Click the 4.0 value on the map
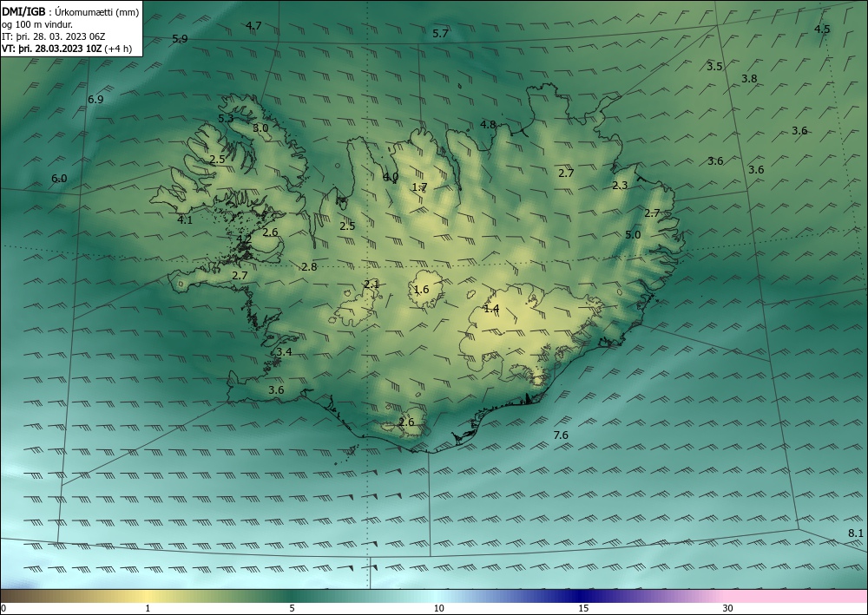 click(x=391, y=177)
